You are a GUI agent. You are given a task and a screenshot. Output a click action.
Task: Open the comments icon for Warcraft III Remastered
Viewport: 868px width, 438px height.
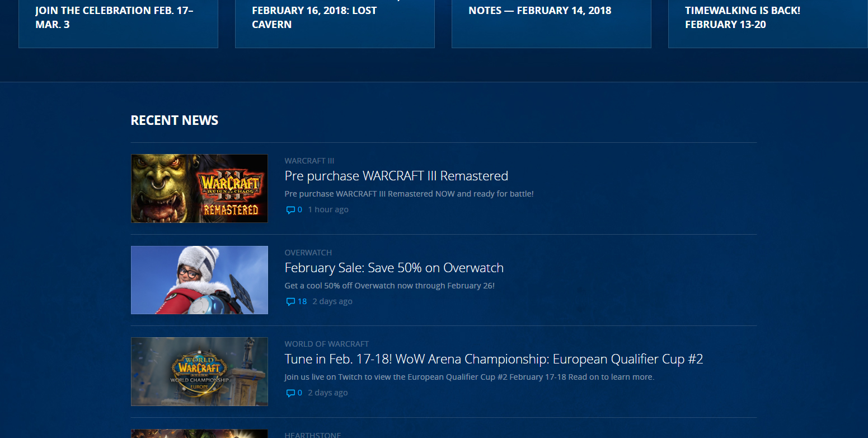[290, 210]
